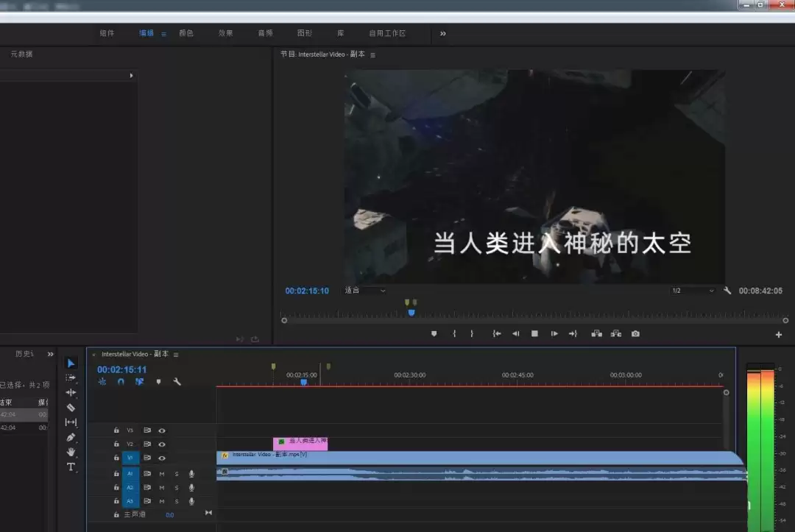The width and height of the screenshot is (795, 532).
Task: Open the Program monitor panel menu
Action: pos(372,54)
